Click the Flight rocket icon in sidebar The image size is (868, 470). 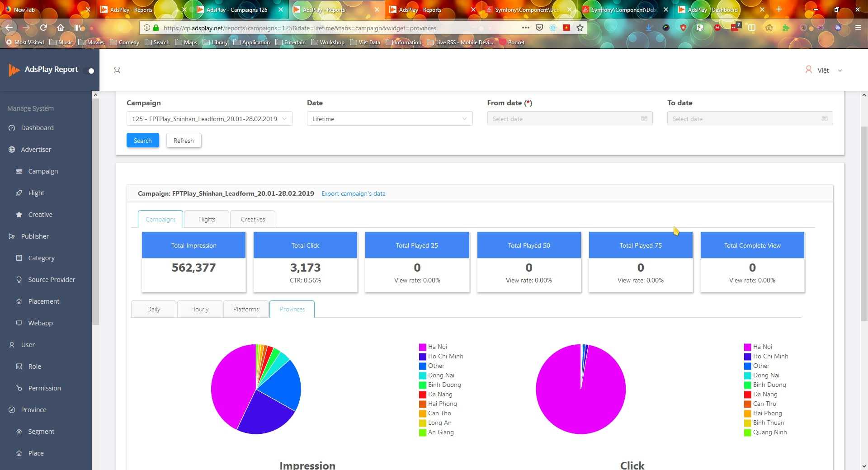click(x=19, y=193)
